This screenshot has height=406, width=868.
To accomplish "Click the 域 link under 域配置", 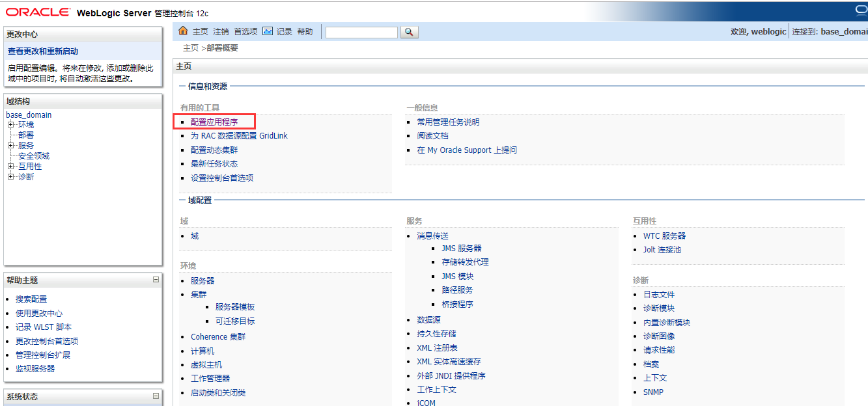I will point(195,236).
